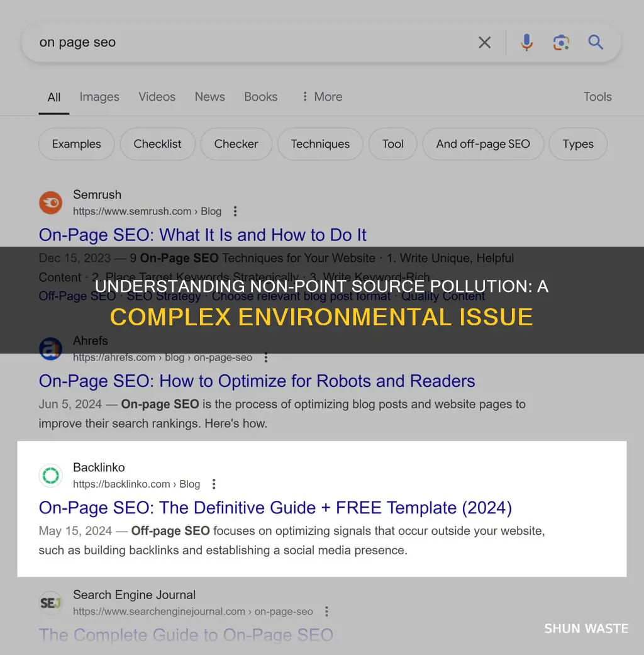Switch to the Images tab
The height and width of the screenshot is (655, 644).
pyautogui.click(x=99, y=97)
